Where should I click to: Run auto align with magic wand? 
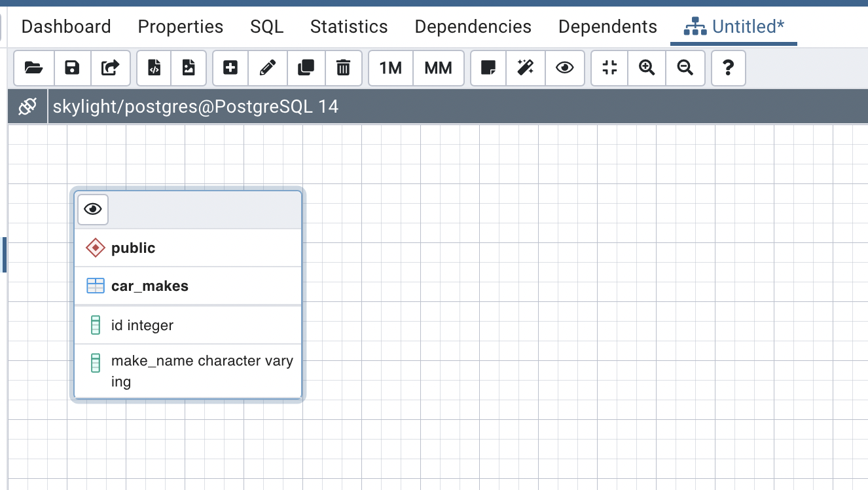[526, 67]
